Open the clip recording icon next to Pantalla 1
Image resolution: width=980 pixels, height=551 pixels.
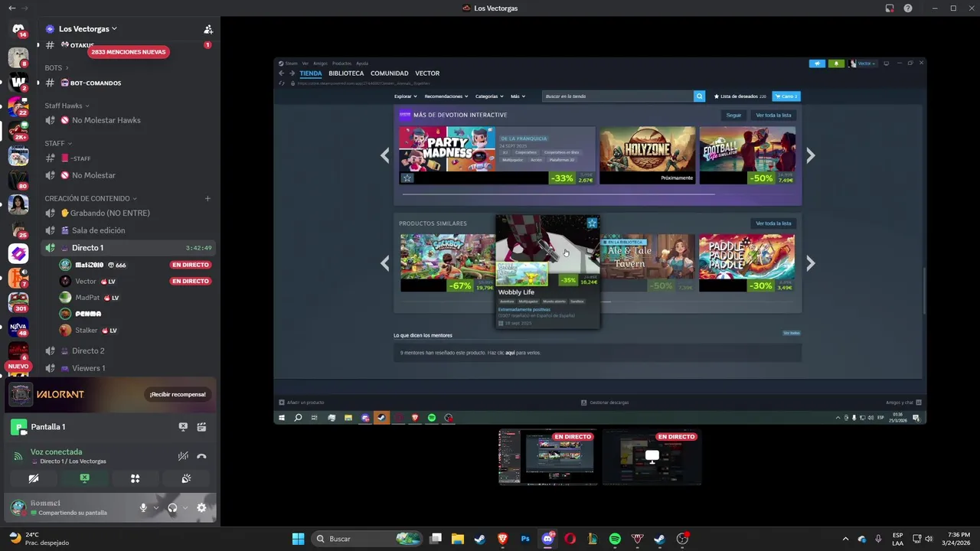[x=201, y=427]
